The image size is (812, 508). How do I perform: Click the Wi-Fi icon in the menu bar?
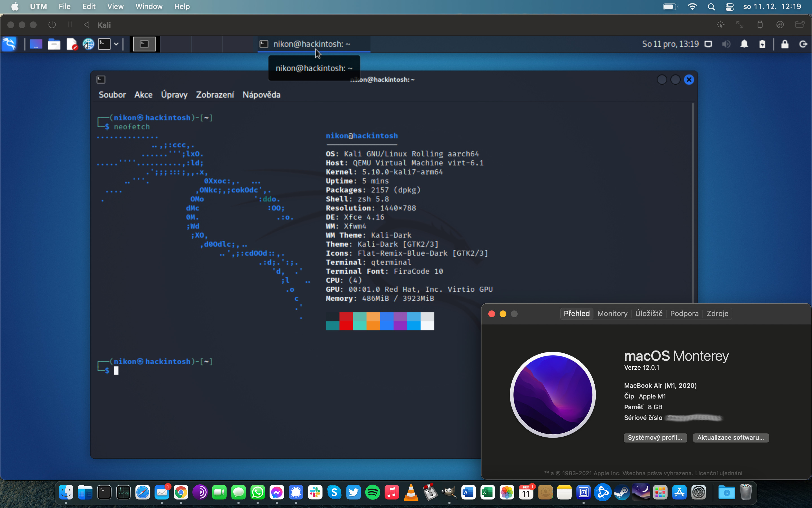[x=692, y=7]
